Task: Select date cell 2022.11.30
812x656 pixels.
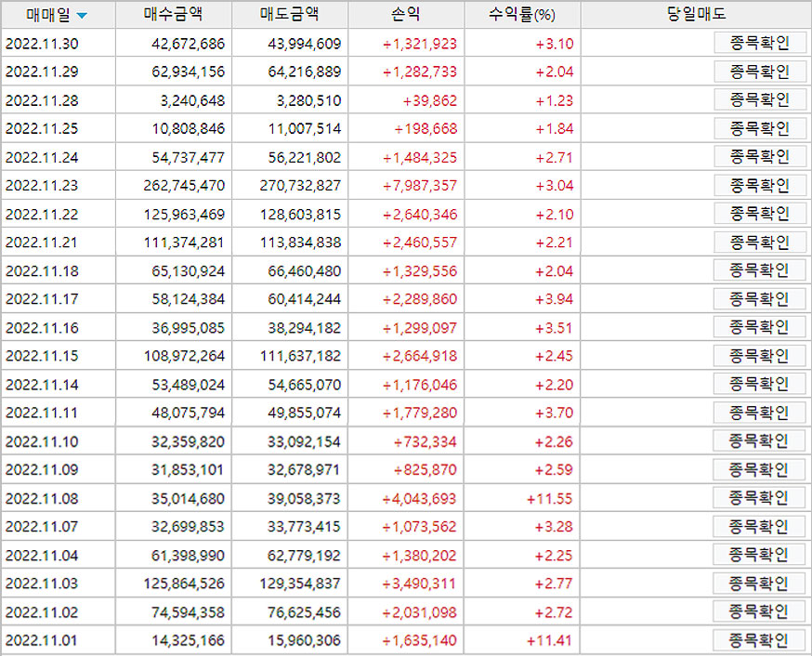Action: [x=42, y=44]
